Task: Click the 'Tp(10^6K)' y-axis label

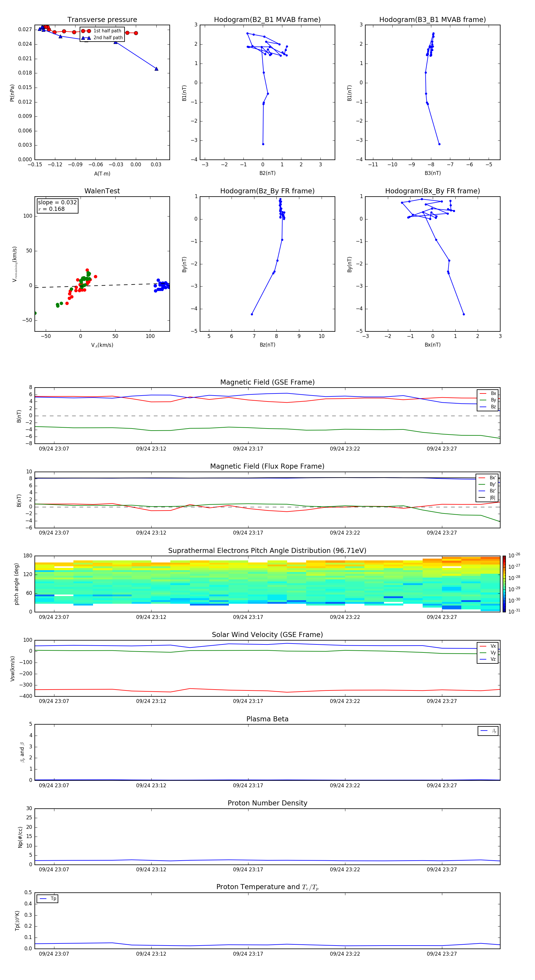Action: click(x=17, y=921)
